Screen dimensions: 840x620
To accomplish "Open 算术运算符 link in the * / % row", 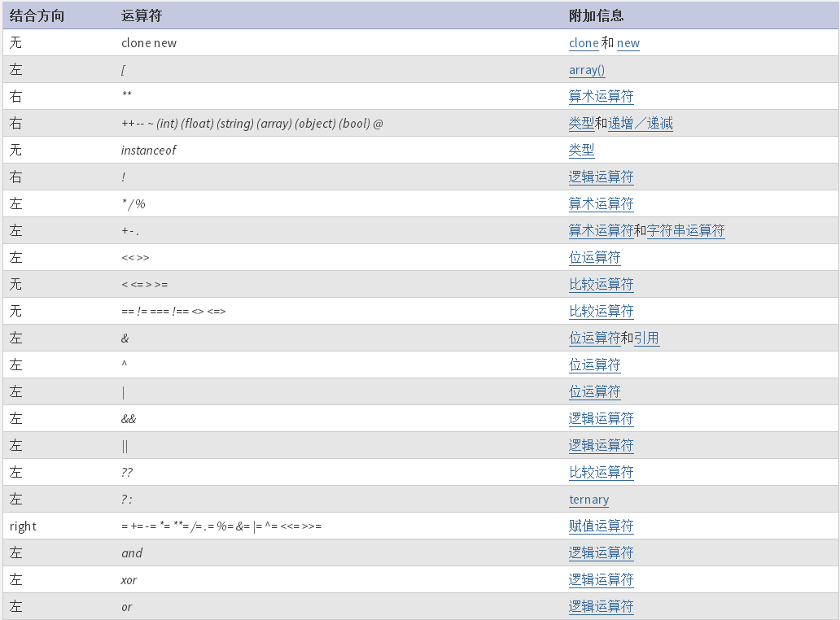I will [x=601, y=203].
